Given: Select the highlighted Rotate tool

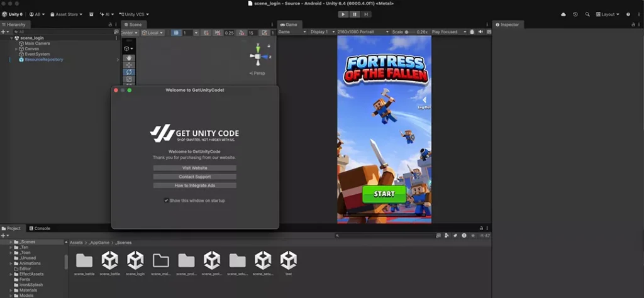Looking at the screenshot, I should tap(129, 72).
